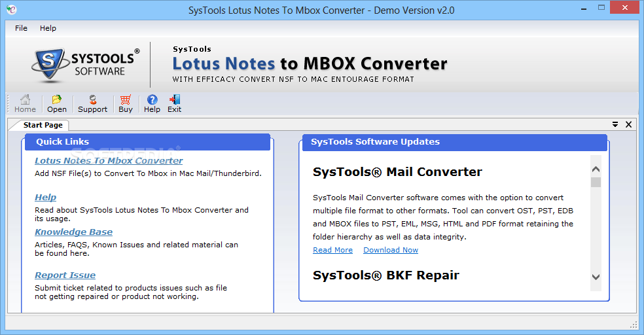Click the updates panel scroll up arrow
The image size is (644, 335).
(x=596, y=169)
